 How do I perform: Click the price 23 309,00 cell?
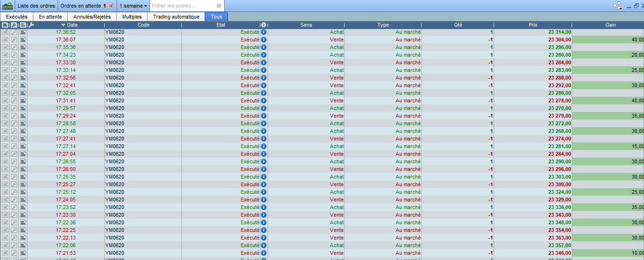pyautogui.click(x=560, y=184)
